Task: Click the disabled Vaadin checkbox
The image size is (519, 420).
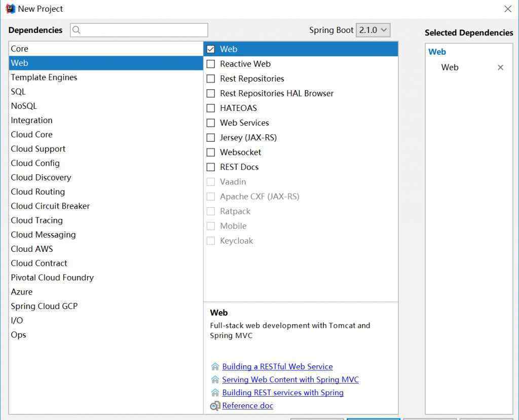Action: tap(210, 182)
